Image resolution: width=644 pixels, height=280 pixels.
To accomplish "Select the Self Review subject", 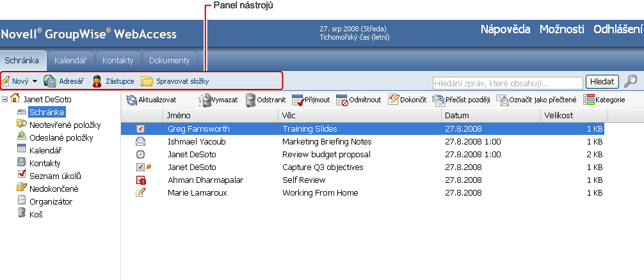I will point(304,180).
